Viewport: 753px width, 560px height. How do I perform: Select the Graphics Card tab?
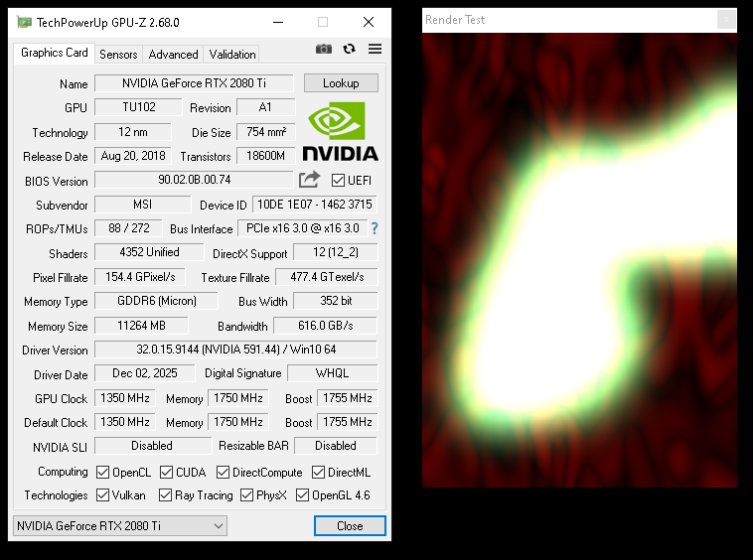tap(55, 53)
